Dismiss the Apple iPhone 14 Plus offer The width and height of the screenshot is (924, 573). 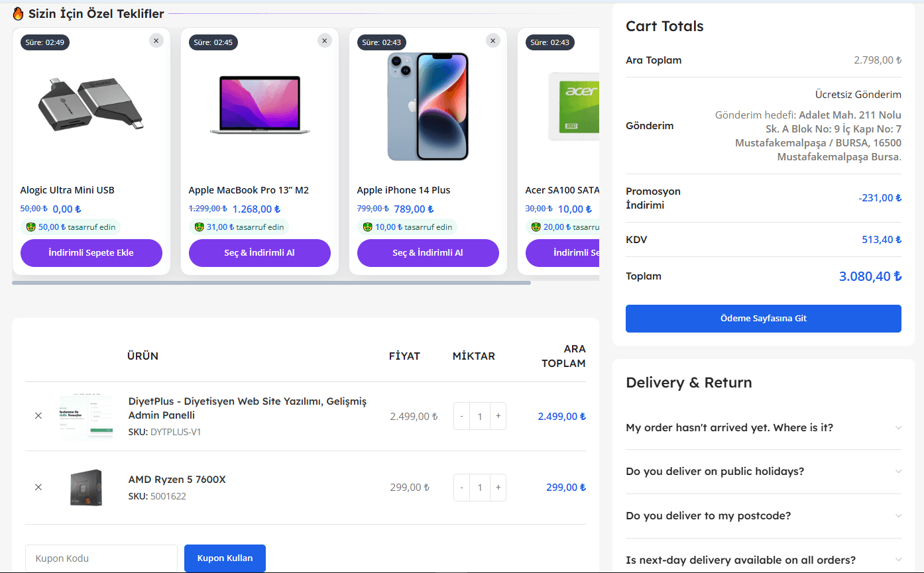click(492, 40)
